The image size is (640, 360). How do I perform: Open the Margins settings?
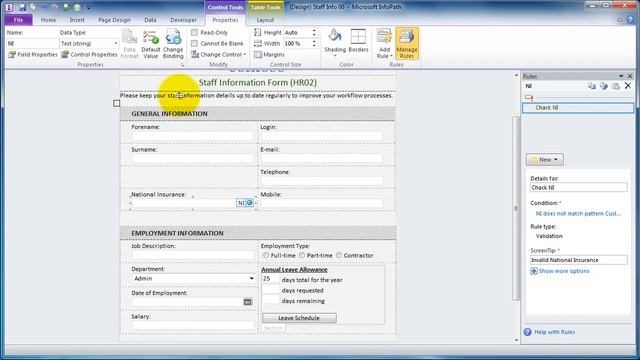[269, 54]
